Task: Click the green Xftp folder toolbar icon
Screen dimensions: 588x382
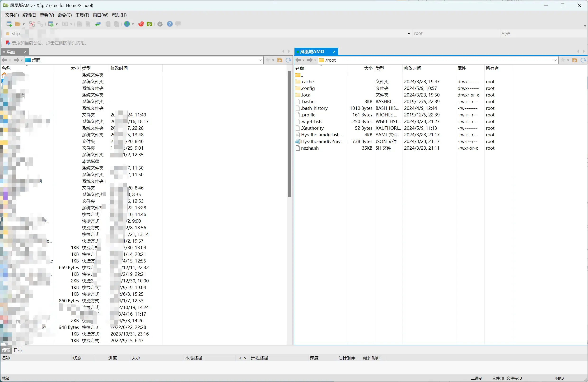Action: [149, 24]
